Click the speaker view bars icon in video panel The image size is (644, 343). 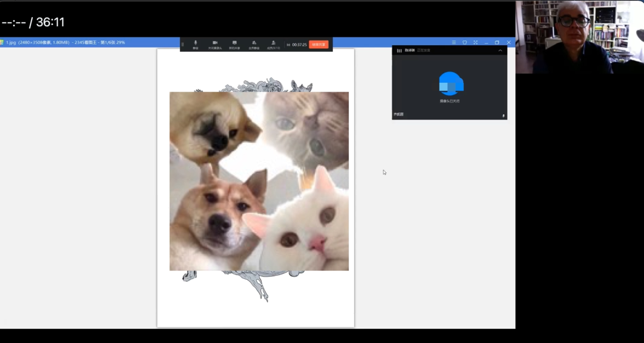pyautogui.click(x=399, y=51)
